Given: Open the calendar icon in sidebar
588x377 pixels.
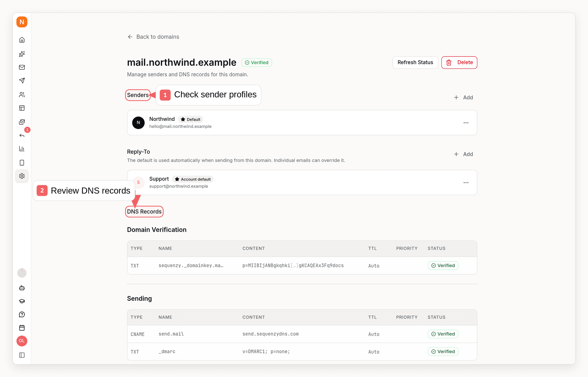Looking at the screenshot, I should pos(22,328).
